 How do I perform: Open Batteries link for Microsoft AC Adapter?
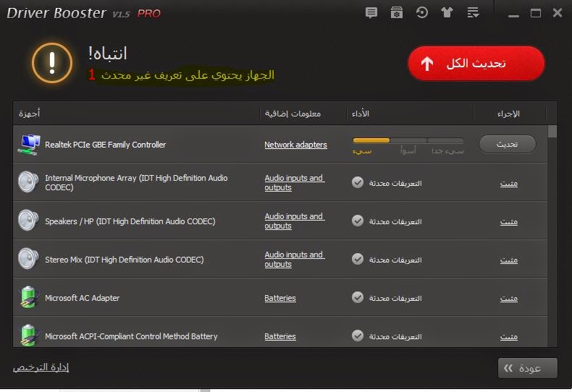pyautogui.click(x=280, y=298)
